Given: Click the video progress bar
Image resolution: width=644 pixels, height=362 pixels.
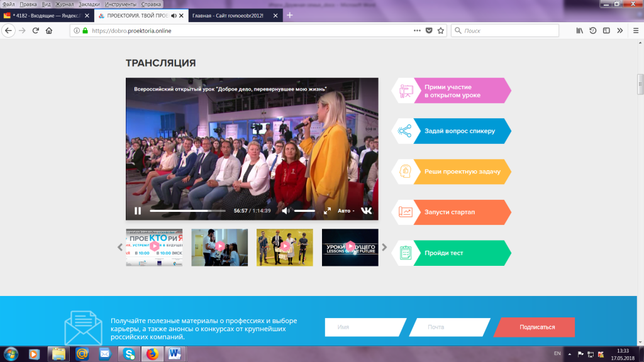Looking at the screenshot, I should point(187,211).
